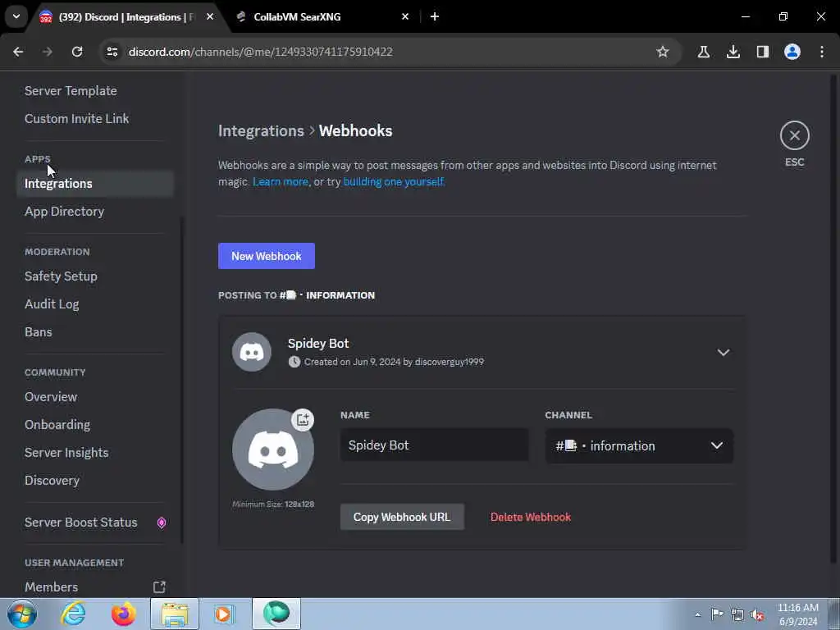Toggle the browser side panel icon
The width and height of the screenshot is (840, 630).
tap(762, 52)
